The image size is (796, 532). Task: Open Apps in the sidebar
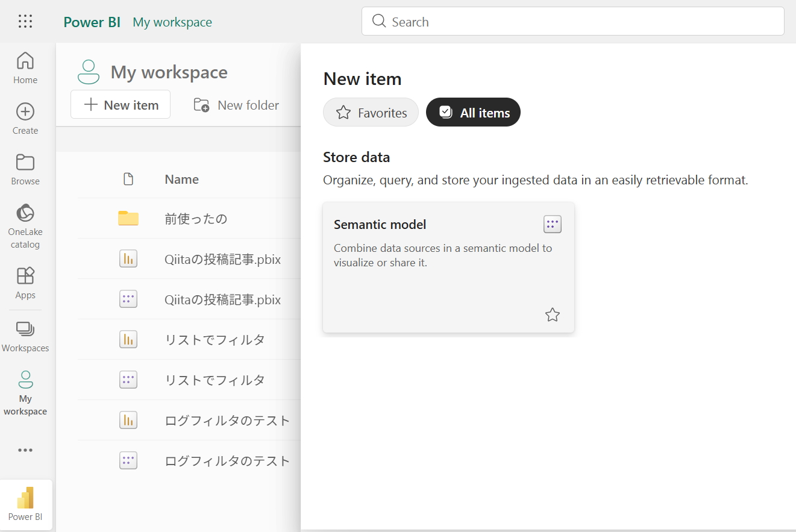coord(25,283)
